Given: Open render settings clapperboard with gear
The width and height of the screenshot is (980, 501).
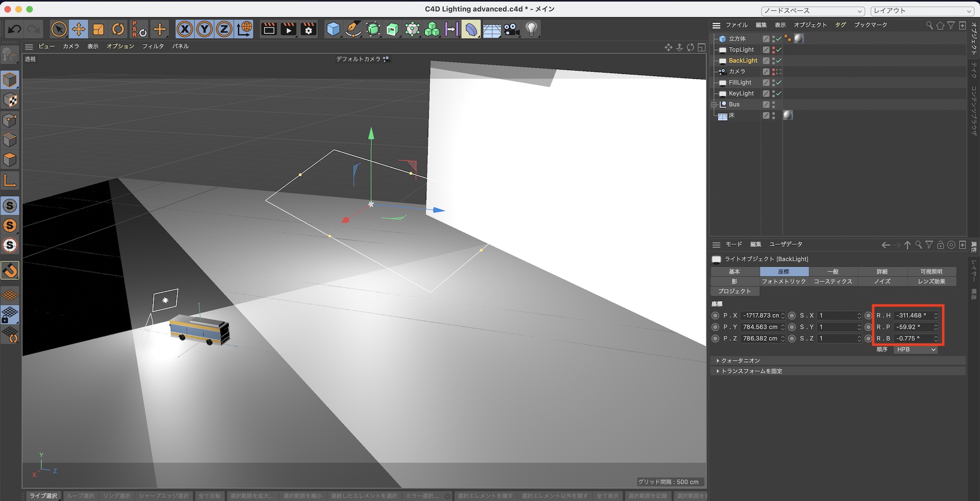Looking at the screenshot, I should (x=309, y=29).
